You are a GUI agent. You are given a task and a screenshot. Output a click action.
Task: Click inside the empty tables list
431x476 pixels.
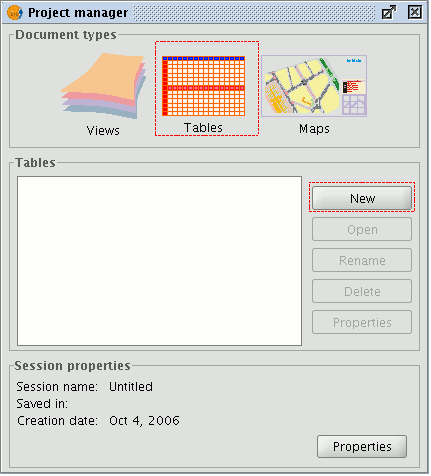pyautogui.click(x=160, y=261)
